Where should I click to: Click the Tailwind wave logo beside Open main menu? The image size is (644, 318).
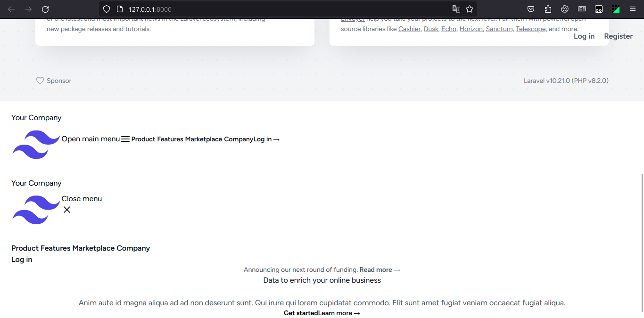(36, 144)
